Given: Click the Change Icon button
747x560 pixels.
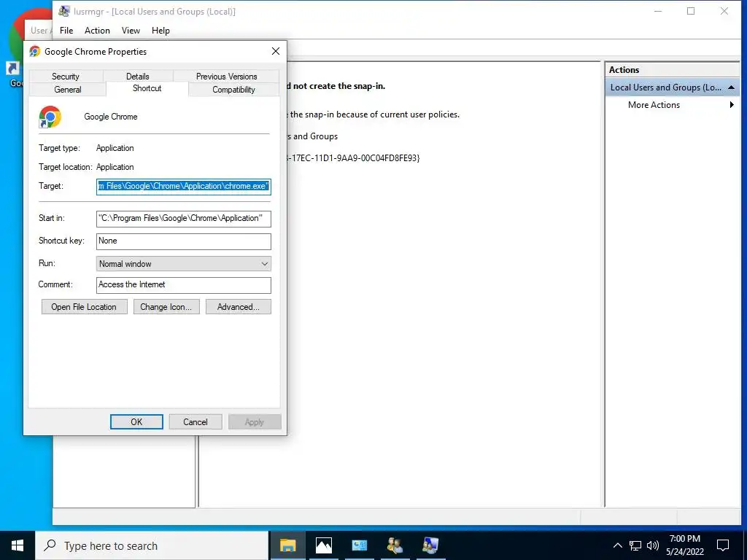Looking at the screenshot, I should (166, 307).
